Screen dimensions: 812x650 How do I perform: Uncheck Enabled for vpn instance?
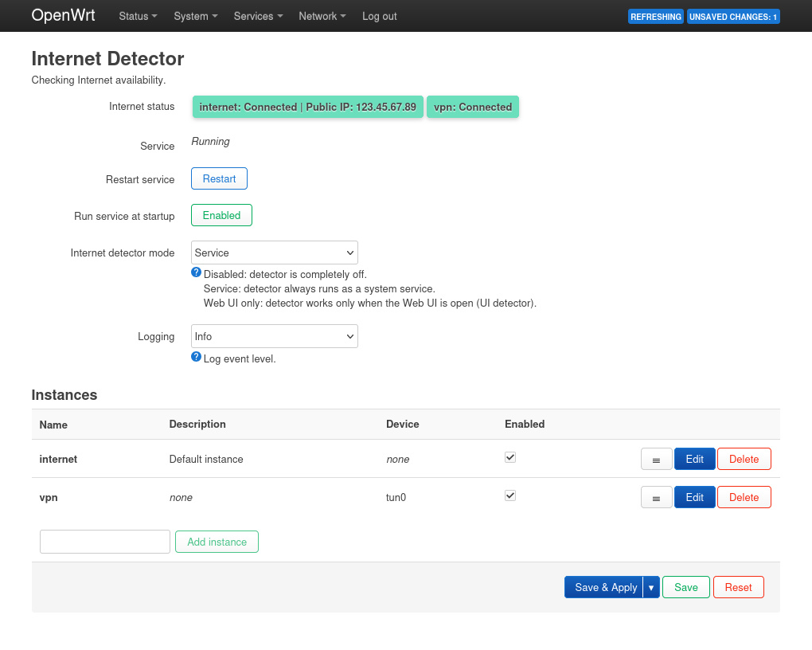[510, 496]
